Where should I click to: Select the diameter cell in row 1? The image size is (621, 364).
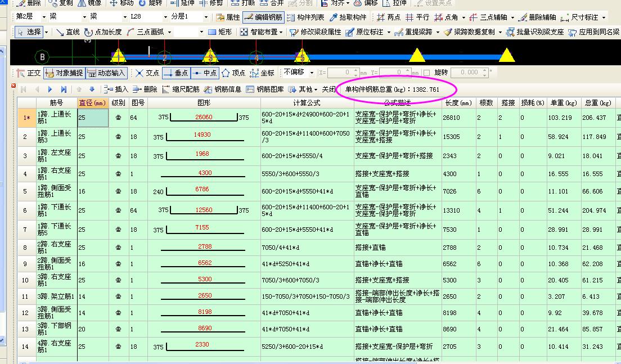pyautogui.click(x=93, y=118)
